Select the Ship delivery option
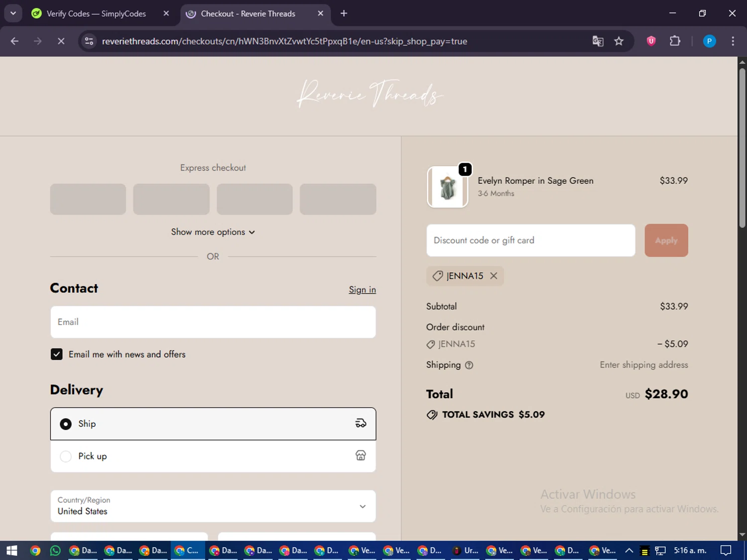Image resolution: width=747 pixels, height=560 pixels. [213, 424]
